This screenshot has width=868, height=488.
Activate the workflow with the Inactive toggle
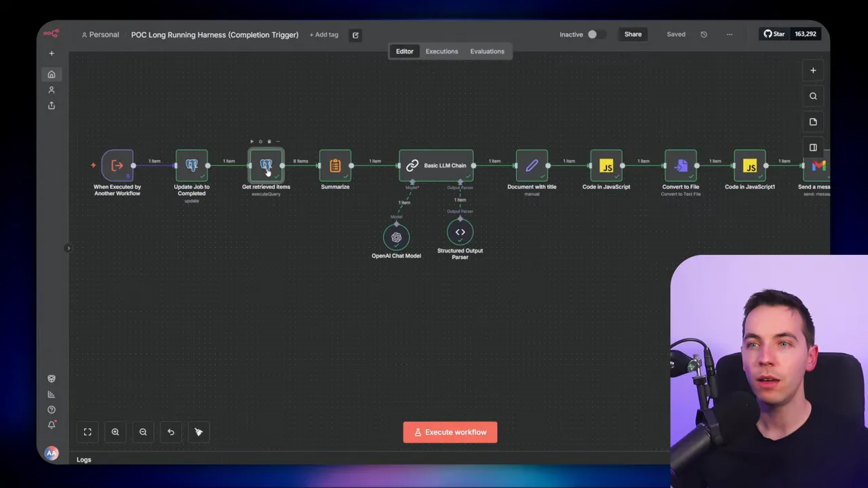(592, 34)
